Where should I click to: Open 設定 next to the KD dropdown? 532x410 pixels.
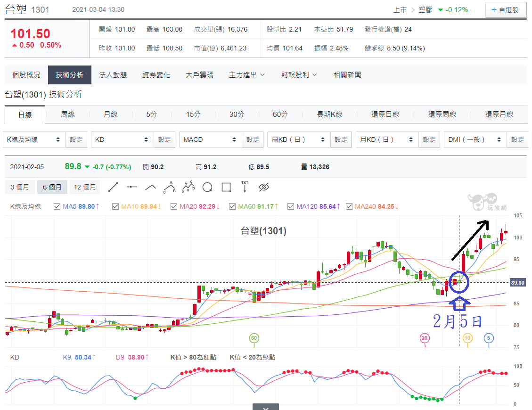pyautogui.click(x=164, y=139)
